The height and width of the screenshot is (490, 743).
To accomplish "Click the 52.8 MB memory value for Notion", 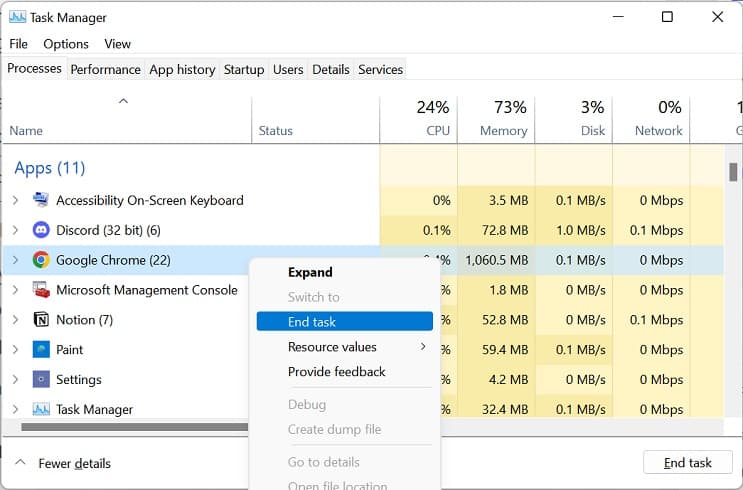I will coord(505,319).
